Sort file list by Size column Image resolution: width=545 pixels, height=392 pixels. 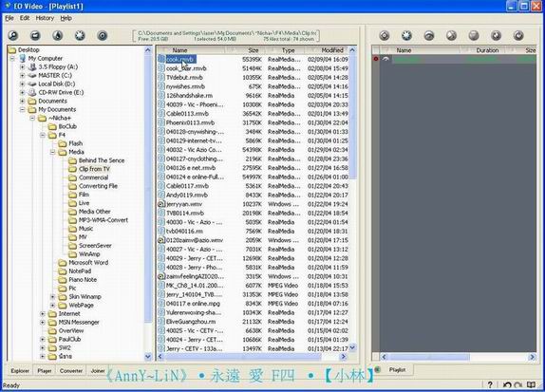(253, 50)
